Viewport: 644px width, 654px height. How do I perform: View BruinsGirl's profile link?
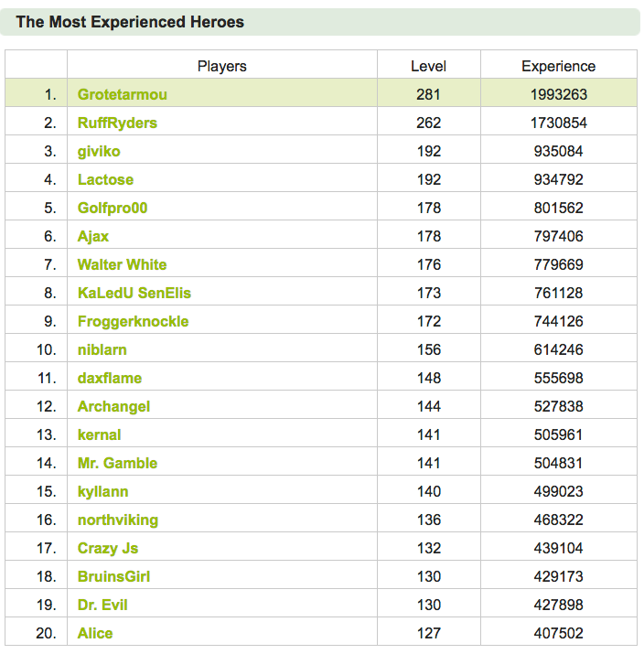[x=113, y=577]
